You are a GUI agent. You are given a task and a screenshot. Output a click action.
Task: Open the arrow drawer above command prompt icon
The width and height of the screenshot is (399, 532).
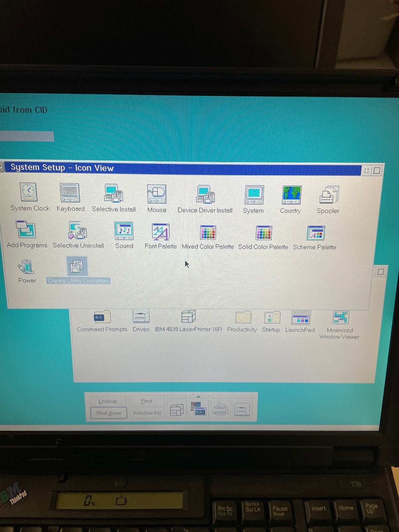tap(199, 397)
